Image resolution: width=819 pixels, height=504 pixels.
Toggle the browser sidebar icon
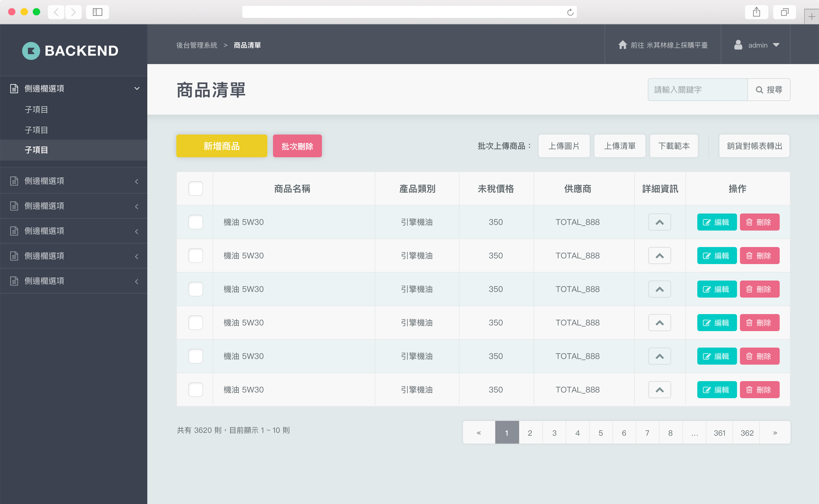[97, 12]
